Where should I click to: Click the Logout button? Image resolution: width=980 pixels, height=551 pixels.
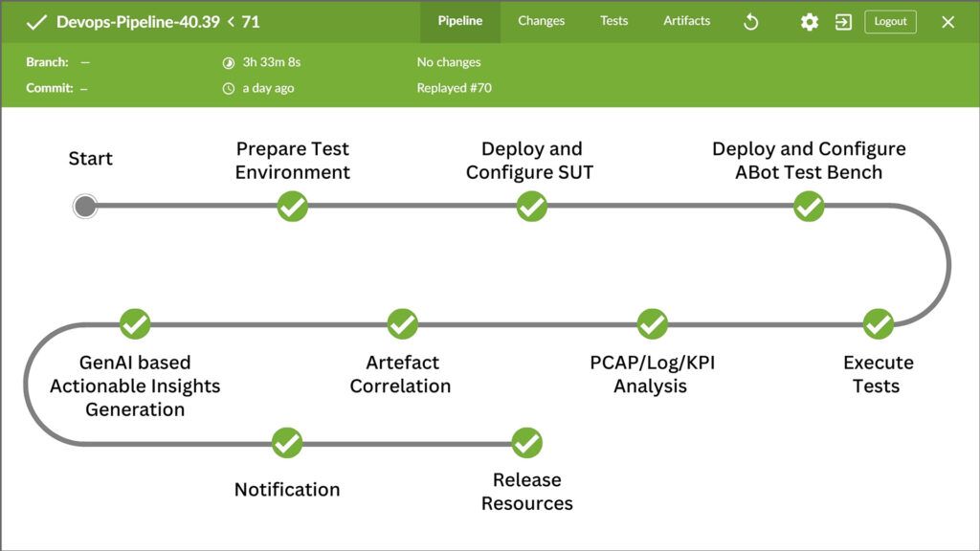tap(890, 22)
